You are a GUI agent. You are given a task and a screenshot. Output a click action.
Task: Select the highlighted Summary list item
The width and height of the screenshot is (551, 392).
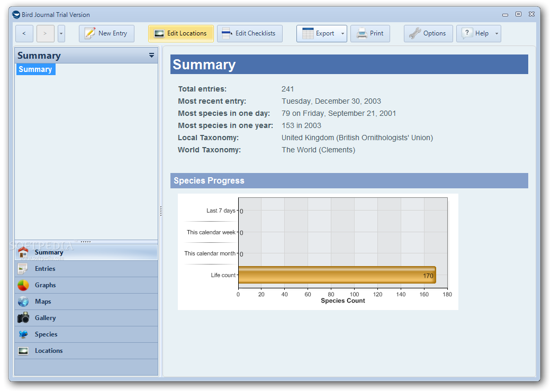(35, 69)
